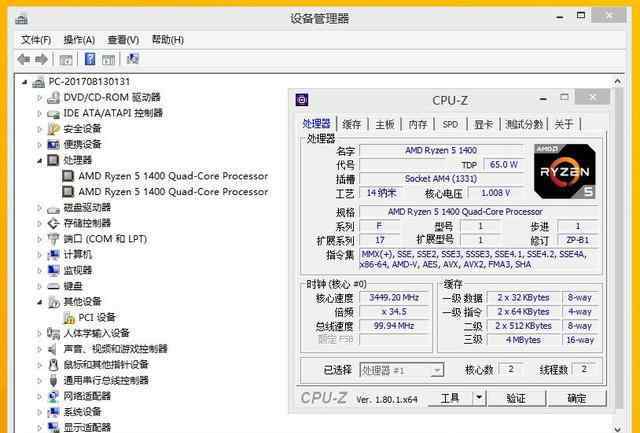
Task: Select the PCI 设备 warning icon
Action: [69, 318]
